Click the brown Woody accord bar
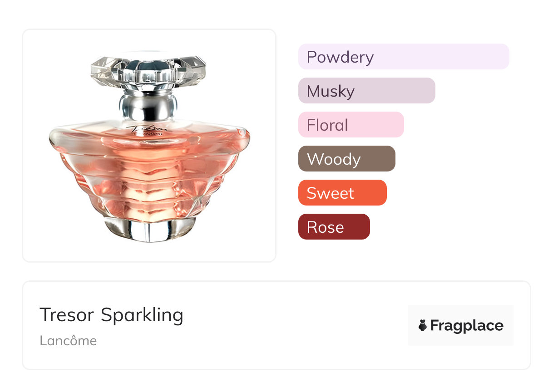The image size is (553, 392). (346, 159)
